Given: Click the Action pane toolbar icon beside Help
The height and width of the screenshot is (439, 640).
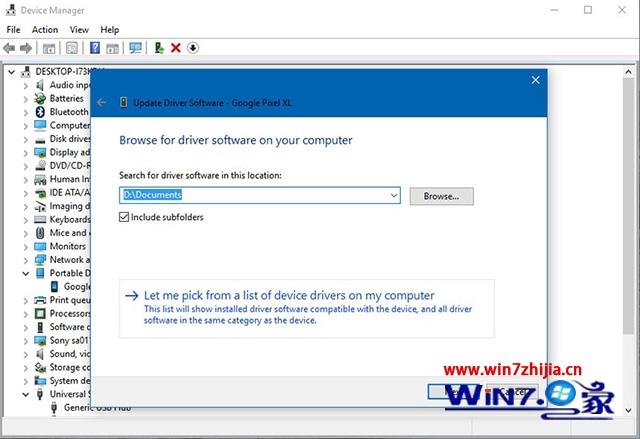Looking at the screenshot, I should tap(112, 49).
